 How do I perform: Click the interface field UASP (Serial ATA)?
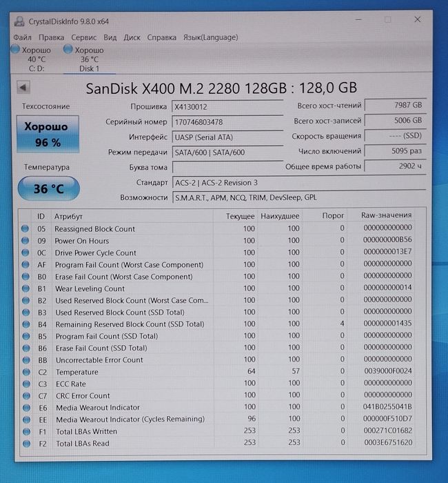click(227, 137)
